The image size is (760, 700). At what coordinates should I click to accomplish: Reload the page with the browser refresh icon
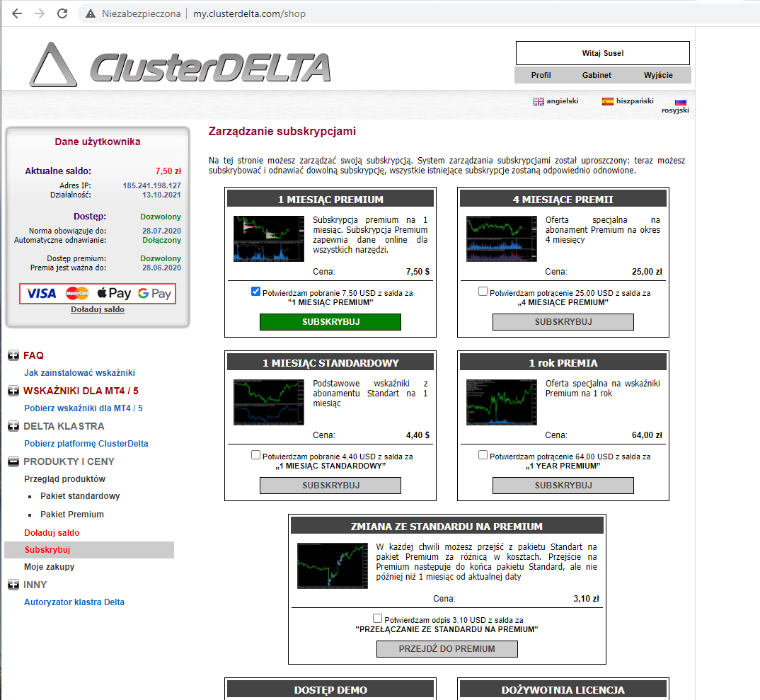tap(62, 13)
